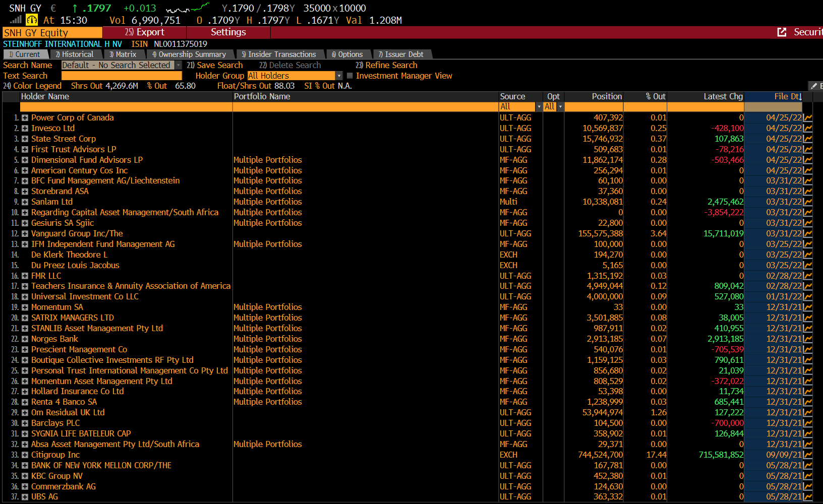
Task: Click the pencil edit icon above the table
Action: point(813,86)
